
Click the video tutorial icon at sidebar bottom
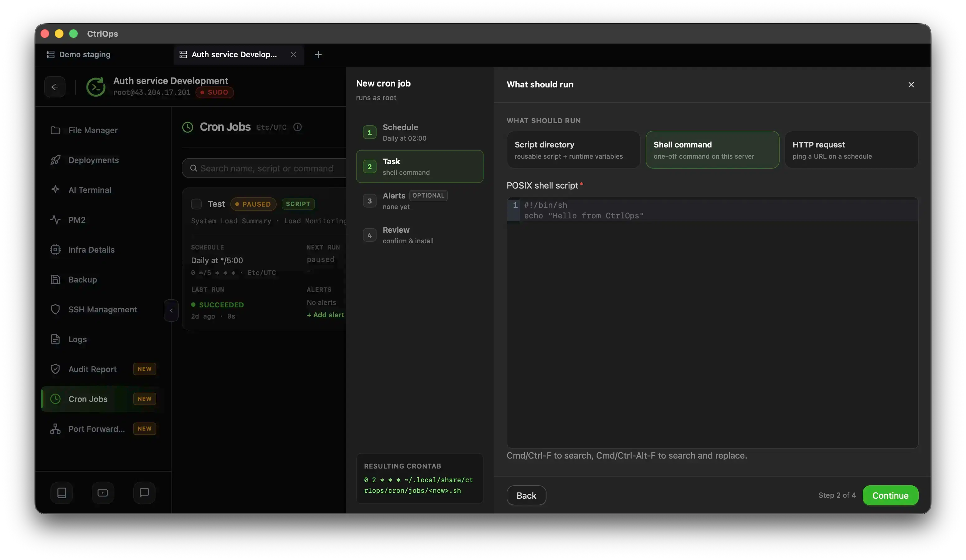[103, 493]
